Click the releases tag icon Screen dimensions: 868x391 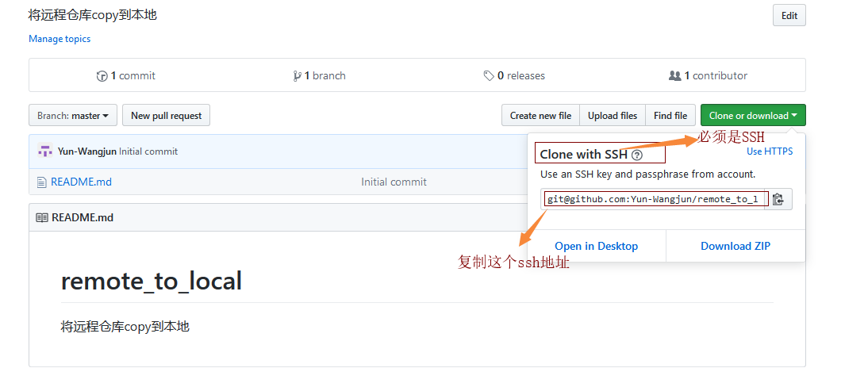(x=489, y=76)
